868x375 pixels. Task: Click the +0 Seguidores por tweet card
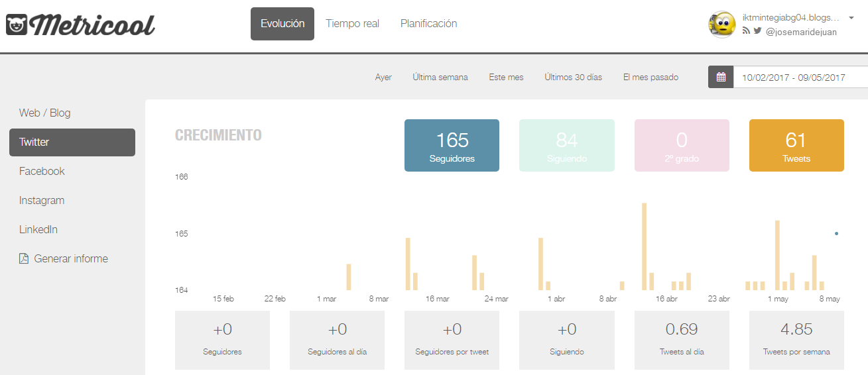[452, 340]
